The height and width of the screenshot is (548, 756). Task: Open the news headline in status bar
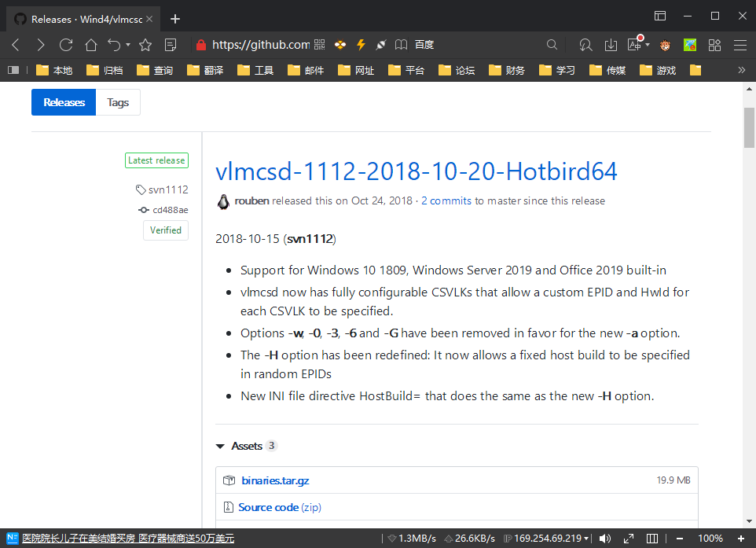click(x=128, y=539)
